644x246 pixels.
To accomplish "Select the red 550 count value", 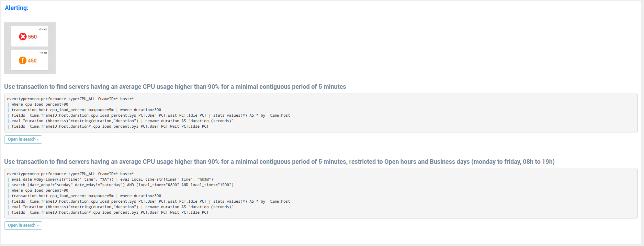I will click(32, 37).
